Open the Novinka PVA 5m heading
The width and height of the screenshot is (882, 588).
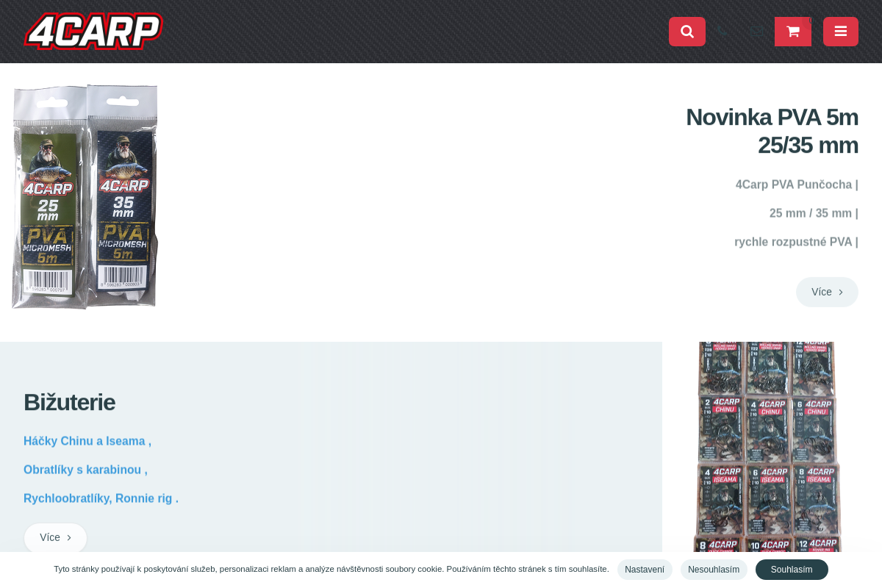(772, 131)
